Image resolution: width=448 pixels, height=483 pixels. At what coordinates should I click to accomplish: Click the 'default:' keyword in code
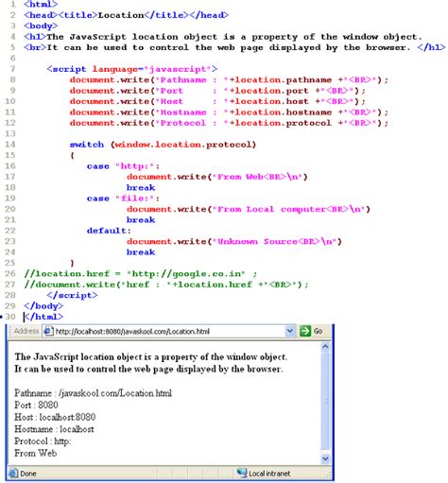tap(109, 231)
